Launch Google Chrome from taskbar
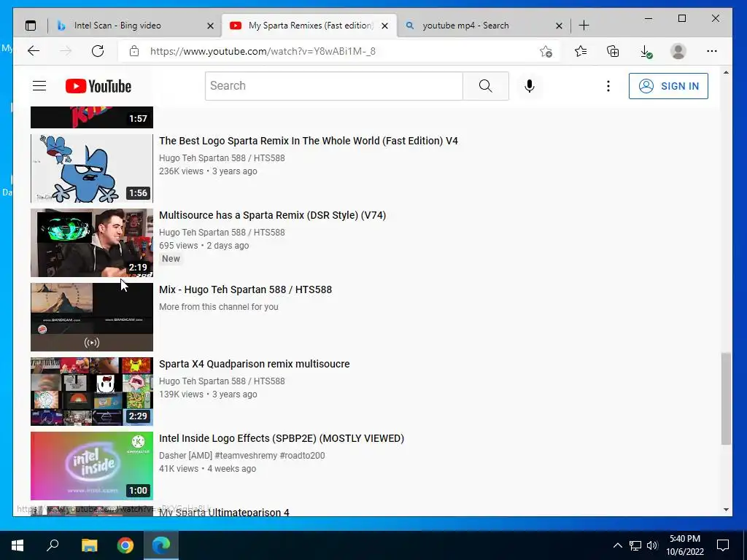 click(x=125, y=545)
